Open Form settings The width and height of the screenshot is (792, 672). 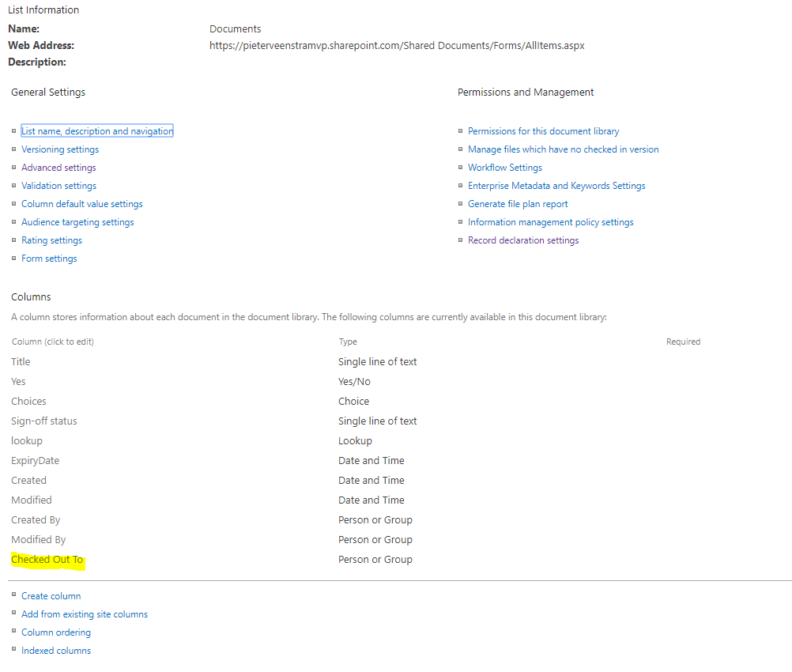tap(49, 259)
